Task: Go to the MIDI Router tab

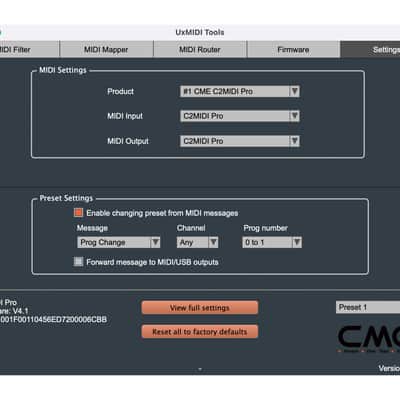Action: (x=200, y=49)
